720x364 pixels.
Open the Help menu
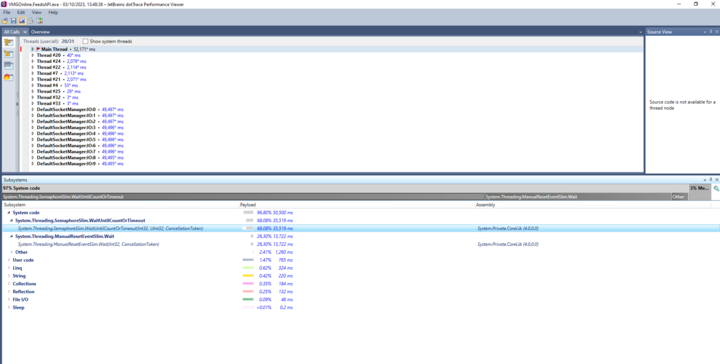coord(53,12)
